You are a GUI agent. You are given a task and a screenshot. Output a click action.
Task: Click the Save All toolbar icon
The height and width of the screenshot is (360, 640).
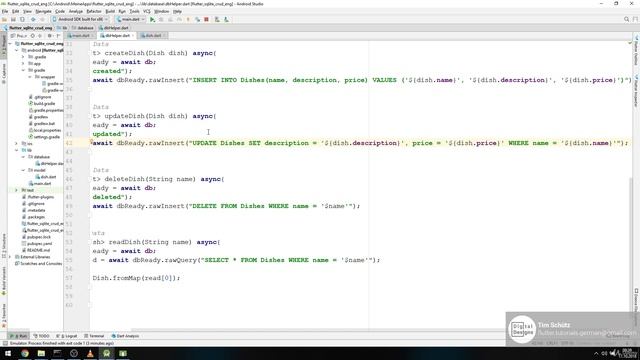point(13,19)
